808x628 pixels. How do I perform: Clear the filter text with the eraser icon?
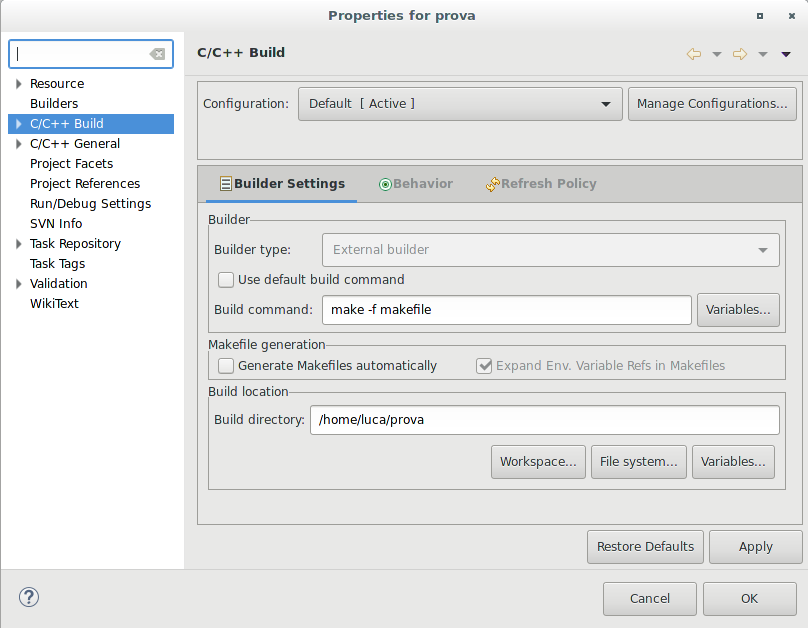(157, 54)
